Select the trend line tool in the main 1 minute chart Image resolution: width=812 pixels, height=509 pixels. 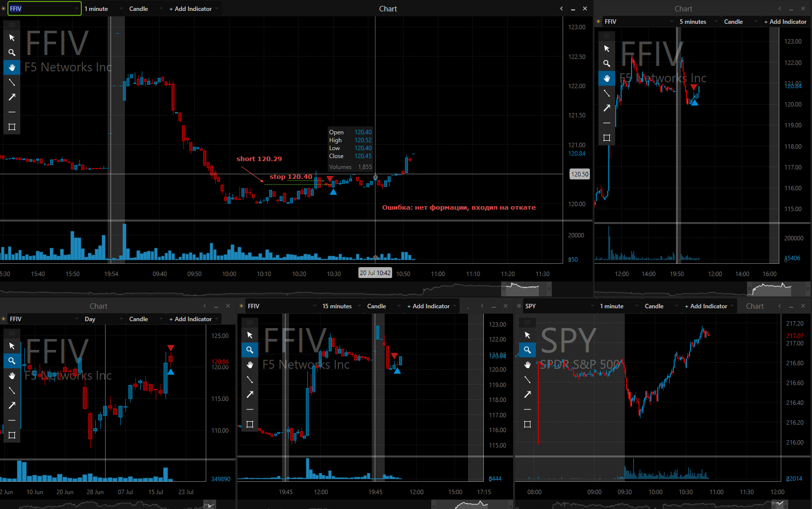pos(12,82)
